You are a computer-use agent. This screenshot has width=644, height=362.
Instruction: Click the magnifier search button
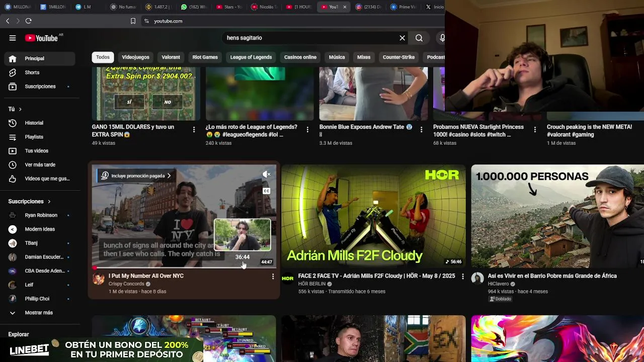(419, 38)
